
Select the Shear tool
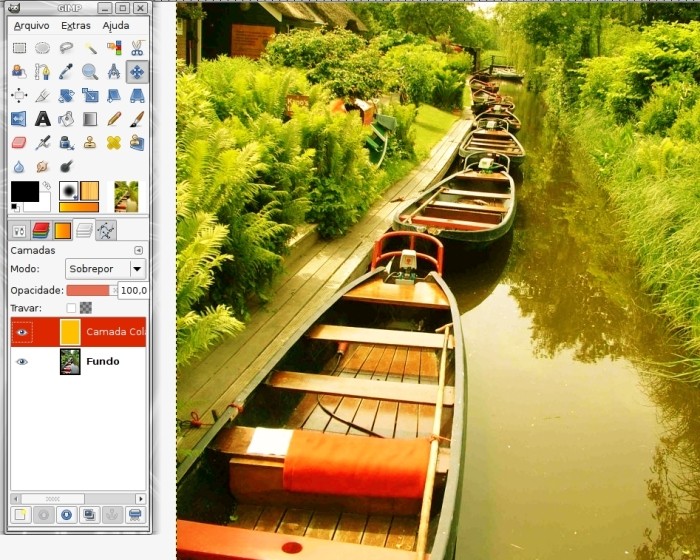point(114,95)
